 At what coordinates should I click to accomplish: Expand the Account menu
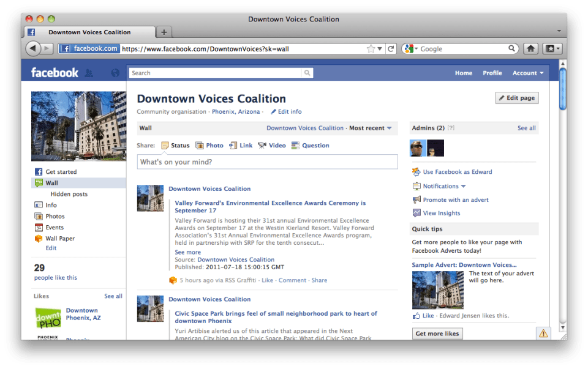point(527,72)
